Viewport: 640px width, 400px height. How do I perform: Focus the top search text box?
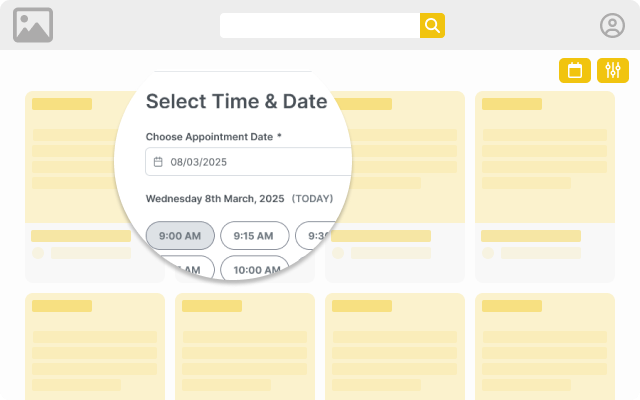pyautogui.click(x=319, y=26)
